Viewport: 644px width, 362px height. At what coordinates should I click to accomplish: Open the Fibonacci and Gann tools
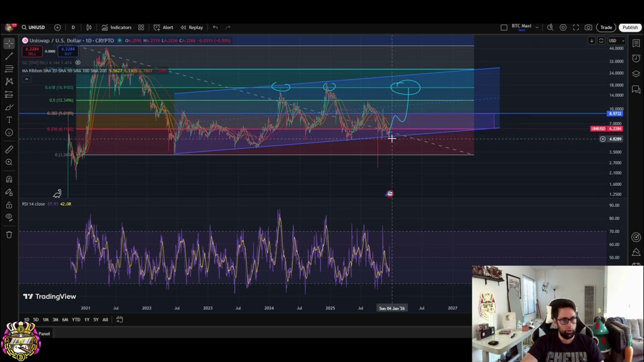pyautogui.click(x=9, y=68)
